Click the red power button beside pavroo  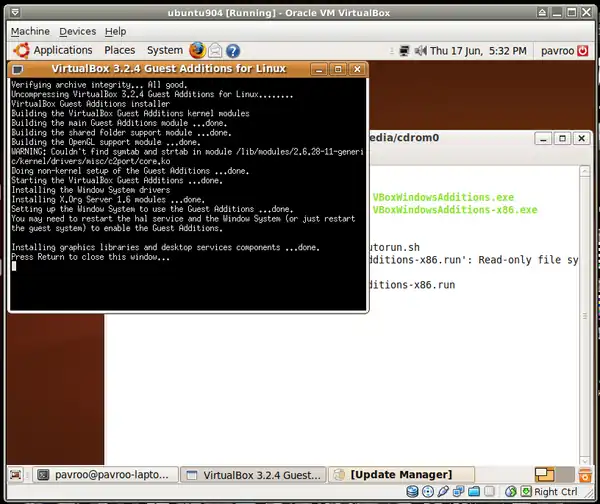(x=584, y=50)
